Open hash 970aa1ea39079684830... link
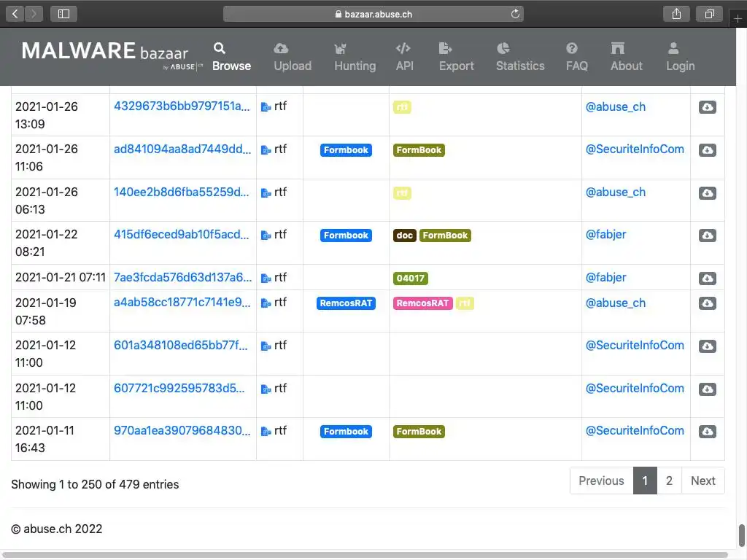Screen dimensions: 747x560 pyautogui.click(x=182, y=430)
